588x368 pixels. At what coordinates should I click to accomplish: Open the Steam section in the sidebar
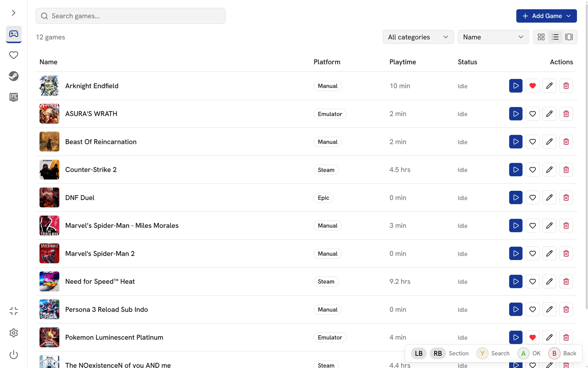(13, 76)
